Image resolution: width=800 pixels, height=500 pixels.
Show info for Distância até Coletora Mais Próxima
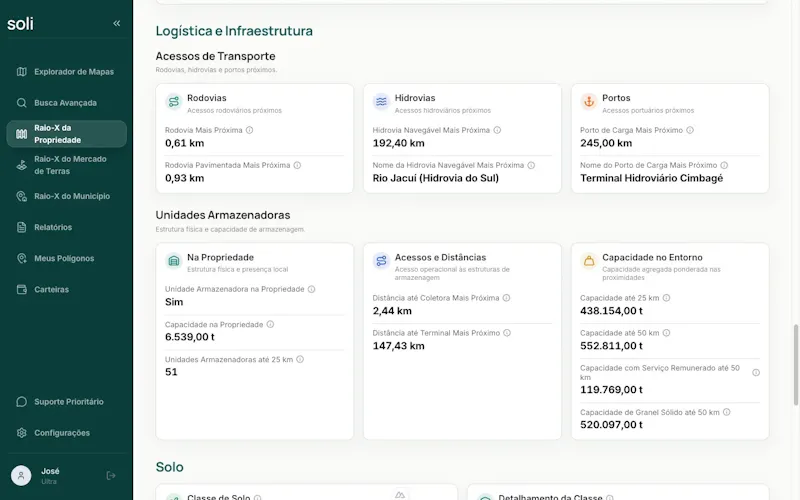coord(507,298)
